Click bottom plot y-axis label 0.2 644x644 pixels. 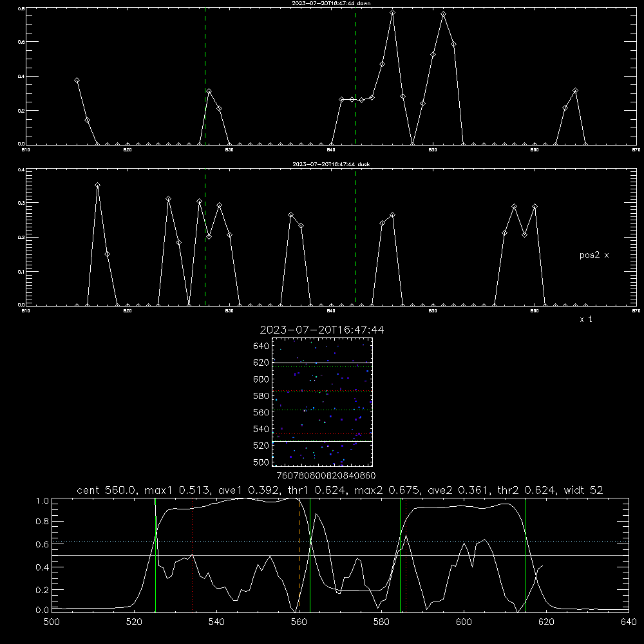pos(43,590)
